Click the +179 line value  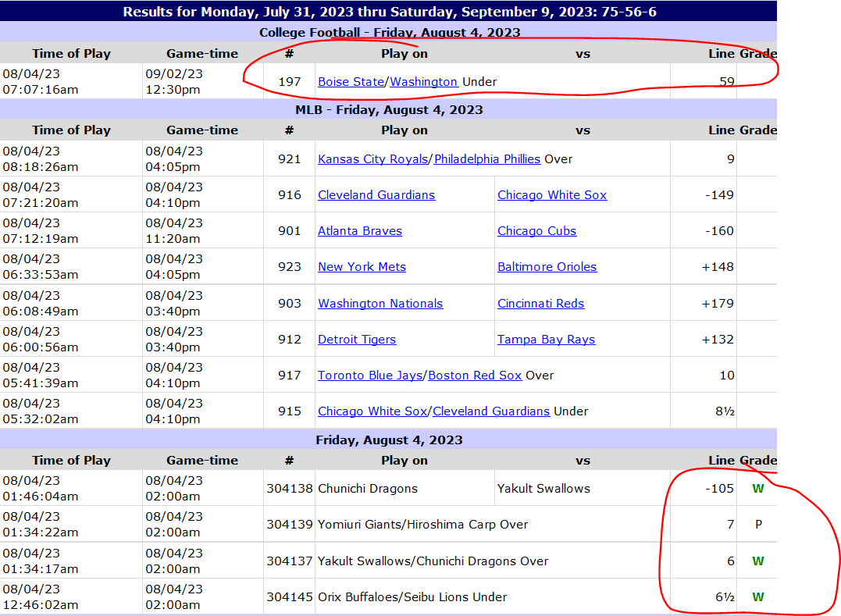tap(718, 304)
